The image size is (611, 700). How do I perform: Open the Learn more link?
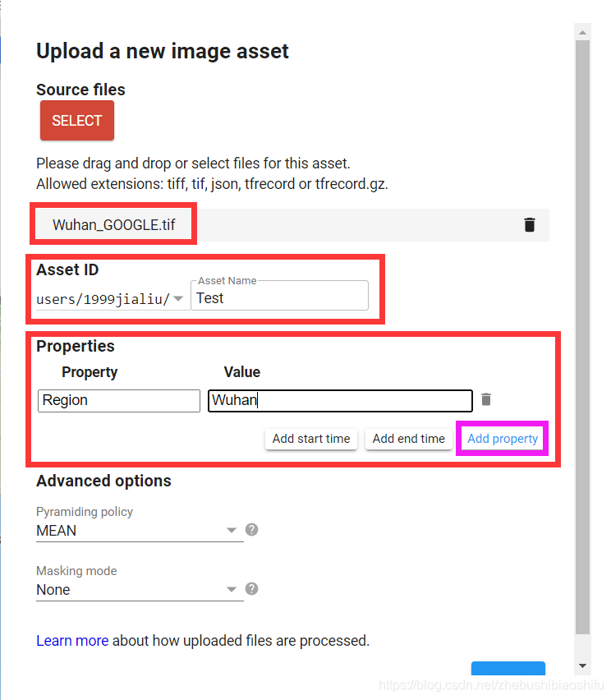pos(72,641)
